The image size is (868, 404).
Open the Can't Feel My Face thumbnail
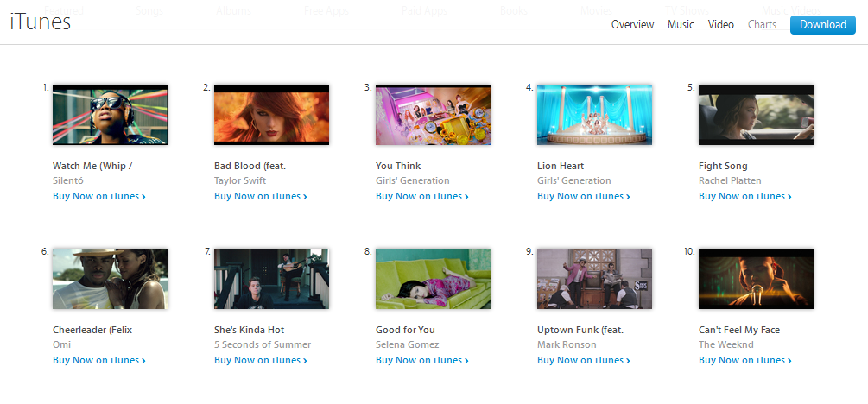757,278
